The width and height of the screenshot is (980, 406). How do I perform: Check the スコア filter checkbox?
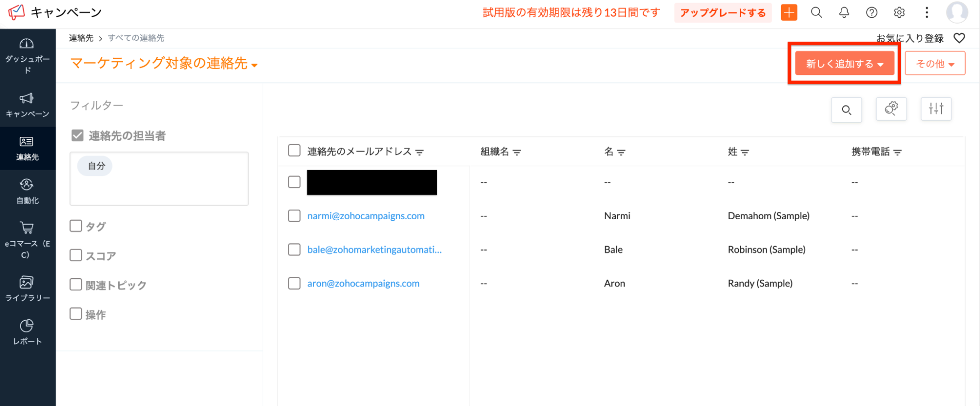pos(76,255)
